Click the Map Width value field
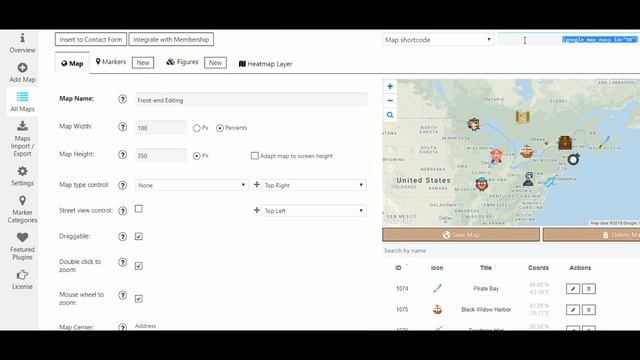 point(161,128)
